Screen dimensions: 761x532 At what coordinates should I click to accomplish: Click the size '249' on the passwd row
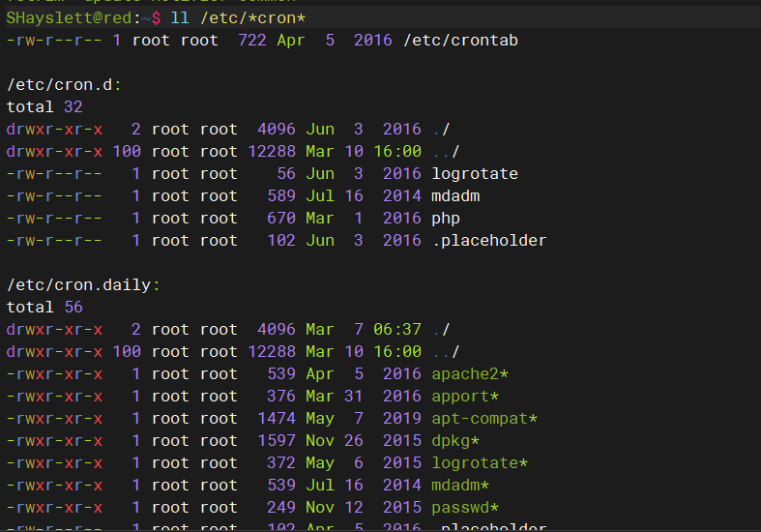tap(281, 508)
